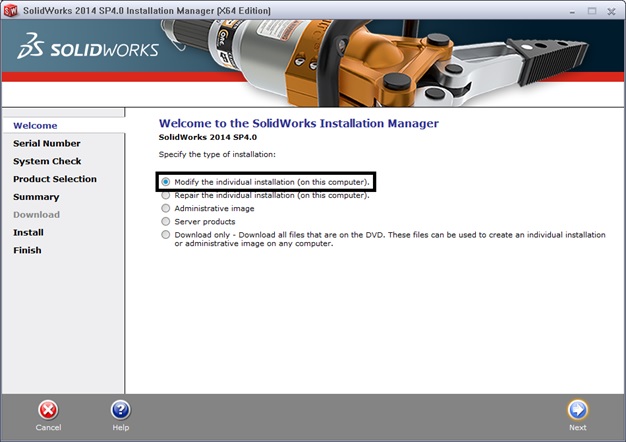Choose Repair the individual installation option
Image resolution: width=626 pixels, height=442 pixels.
[x=166, y=195]
